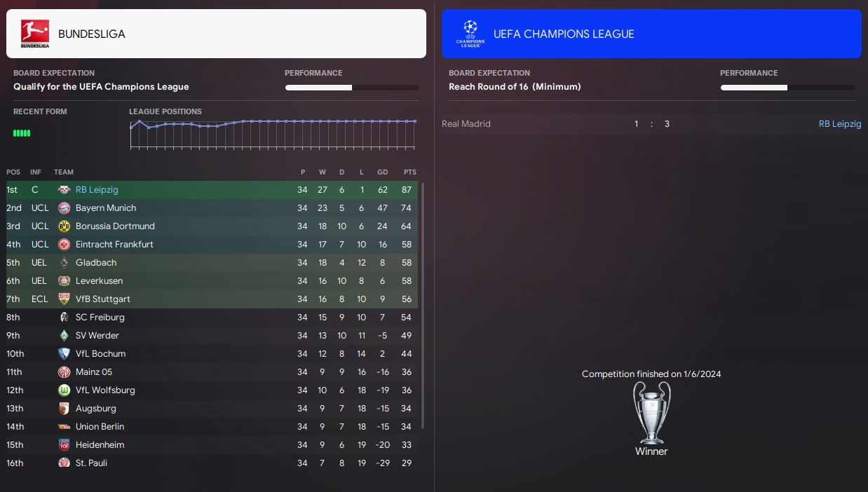Click the UEFA Champions League logo

pos(470,34)
